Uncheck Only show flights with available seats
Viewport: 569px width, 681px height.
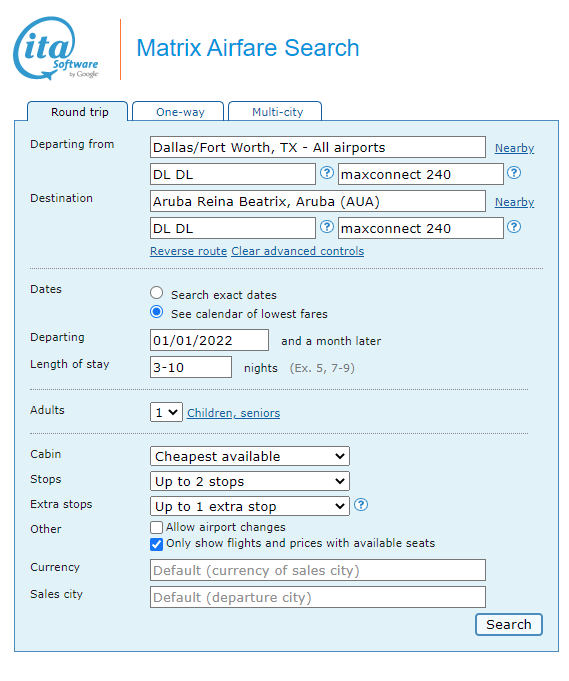156,544
